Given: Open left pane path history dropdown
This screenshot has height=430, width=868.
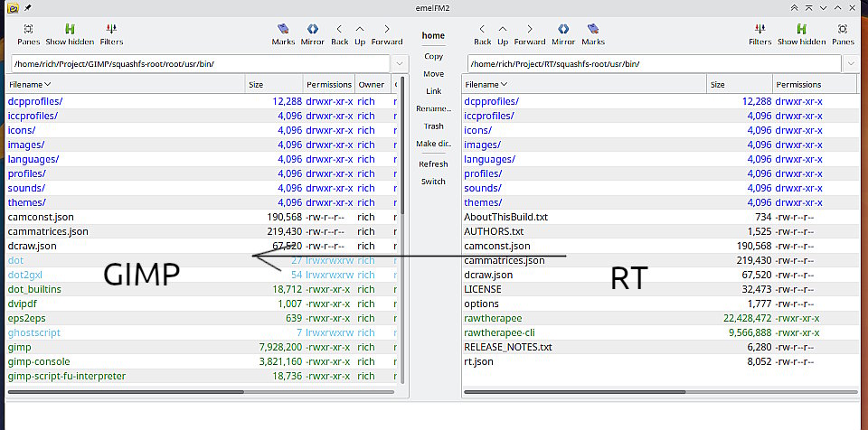Looking at the screenshot, I should [400, 63].
